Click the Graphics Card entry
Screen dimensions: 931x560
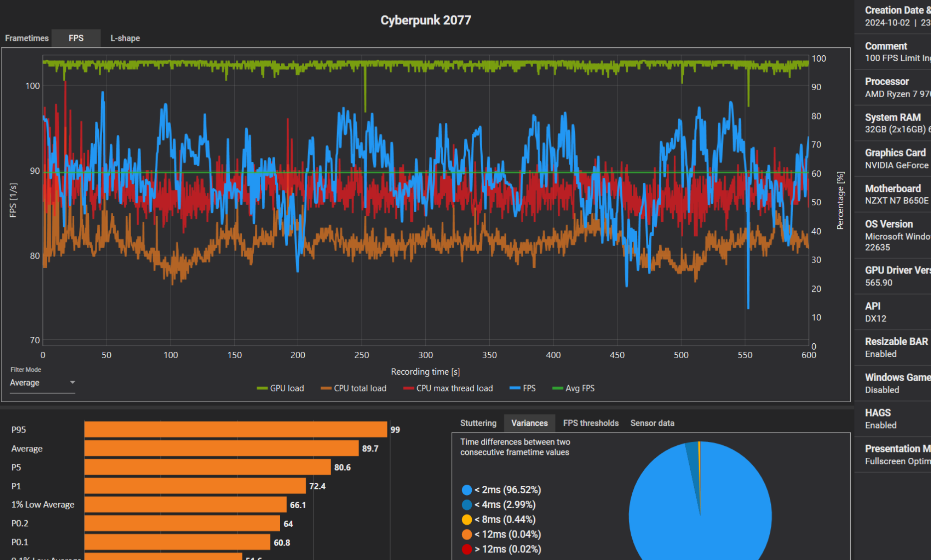[x=893, y=159]
